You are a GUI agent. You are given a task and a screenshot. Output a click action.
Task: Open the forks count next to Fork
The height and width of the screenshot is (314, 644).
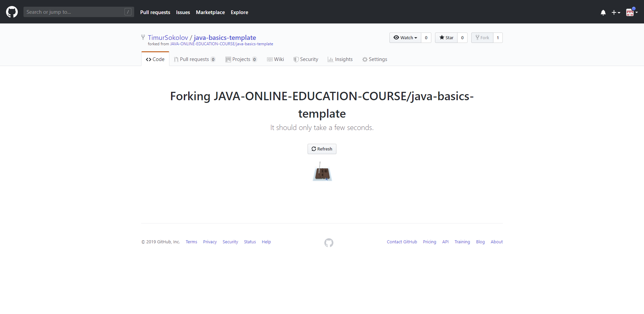coord(498,38)
